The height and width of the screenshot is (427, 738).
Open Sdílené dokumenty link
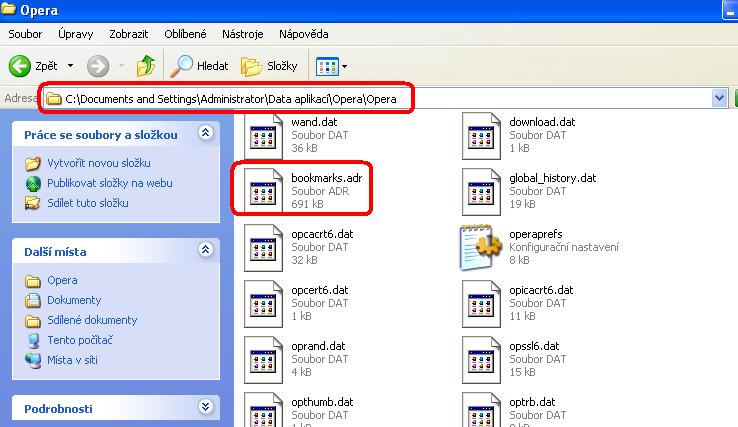(92, 320)
